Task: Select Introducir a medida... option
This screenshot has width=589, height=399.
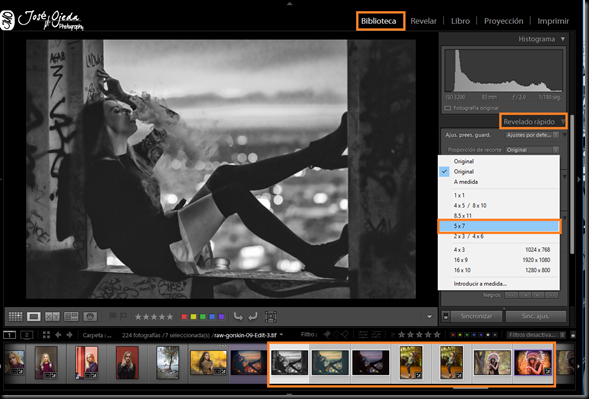Action: pyautogui.click(x=499, y=284)
